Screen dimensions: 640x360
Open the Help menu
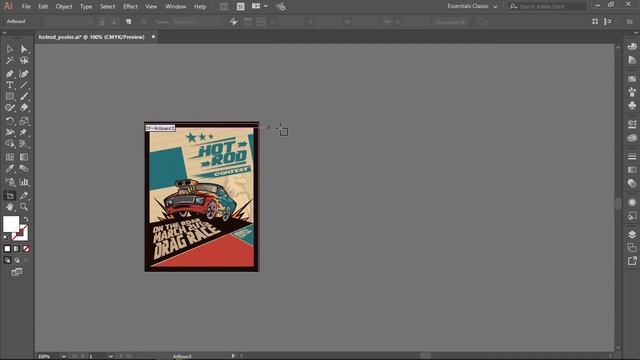coord(200,7)
